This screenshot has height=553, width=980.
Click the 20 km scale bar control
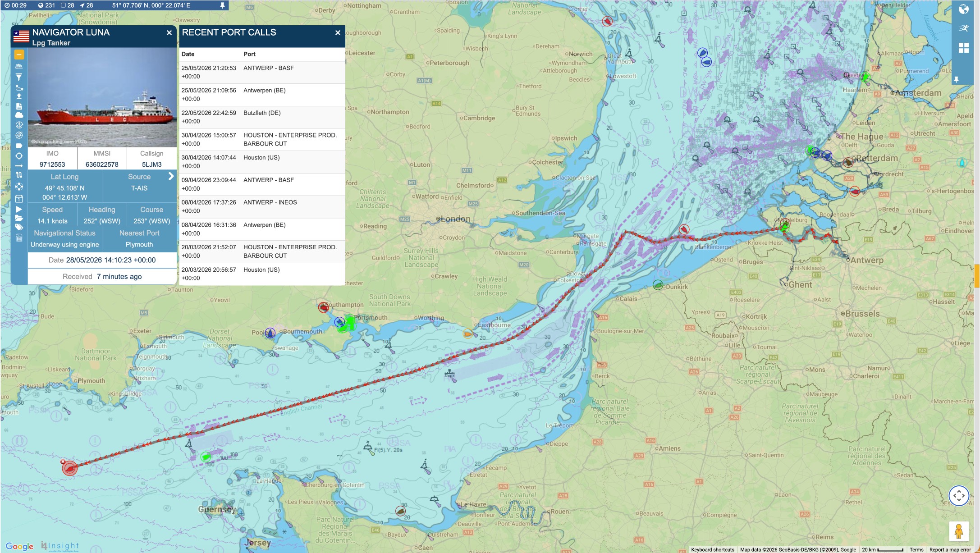pyautogui.click(x=883, y=549)
